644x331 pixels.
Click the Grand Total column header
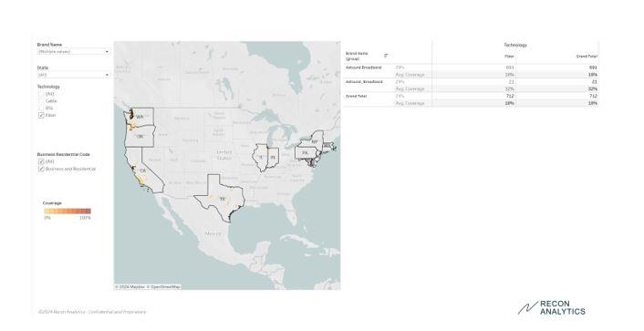click(587, 57)
